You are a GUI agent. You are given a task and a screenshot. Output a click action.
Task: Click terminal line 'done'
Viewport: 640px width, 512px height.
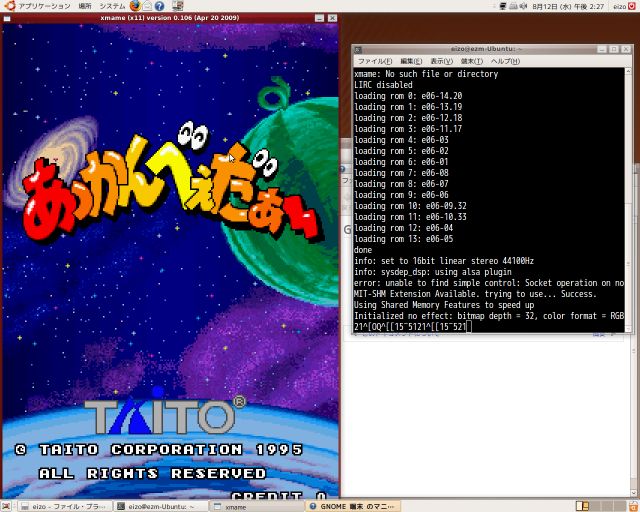363,250
